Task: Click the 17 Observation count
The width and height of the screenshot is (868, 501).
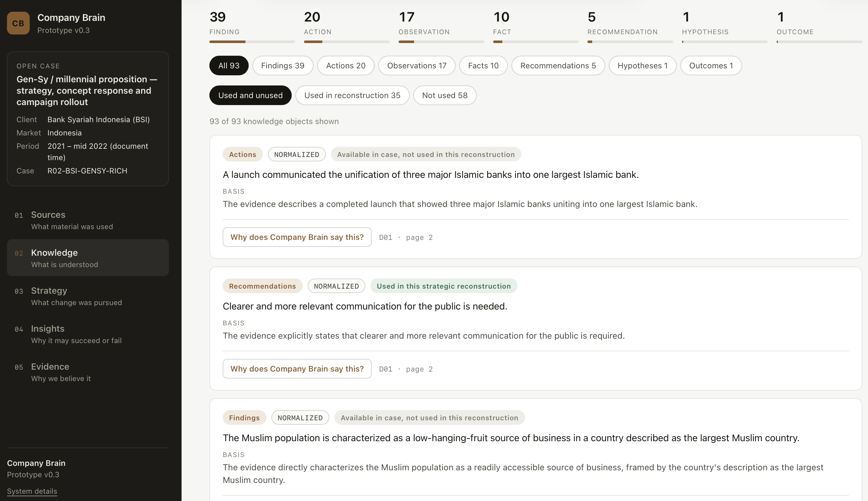Action: (406, 17)
